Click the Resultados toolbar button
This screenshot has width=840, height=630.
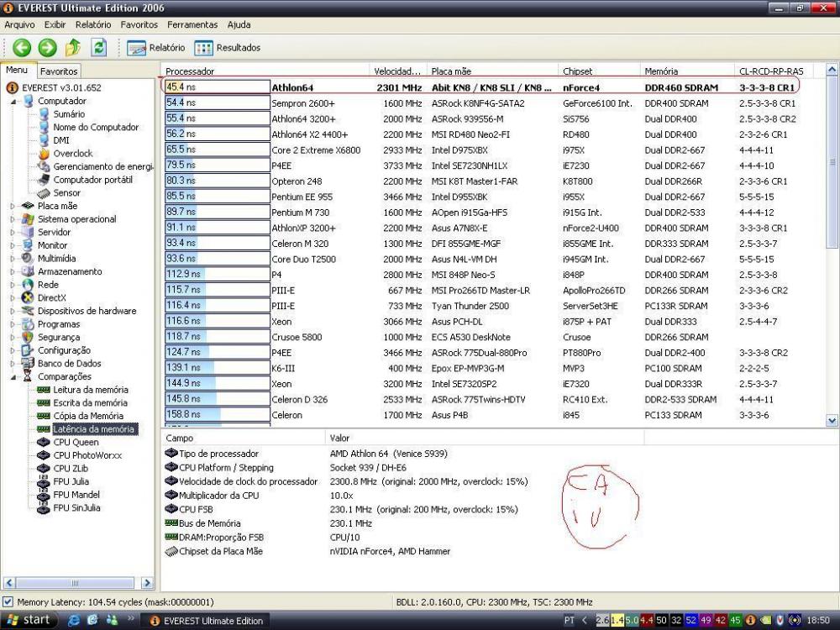(228, 48)
